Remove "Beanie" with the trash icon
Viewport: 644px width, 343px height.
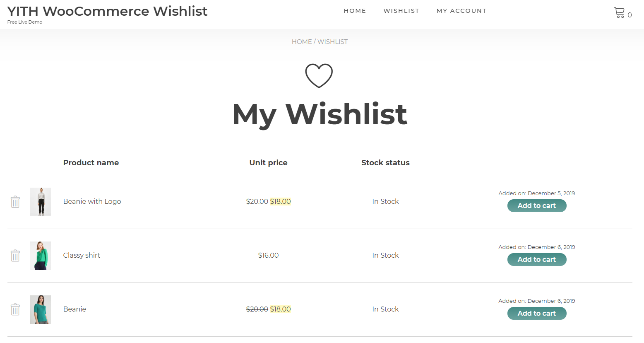[15, 309]
